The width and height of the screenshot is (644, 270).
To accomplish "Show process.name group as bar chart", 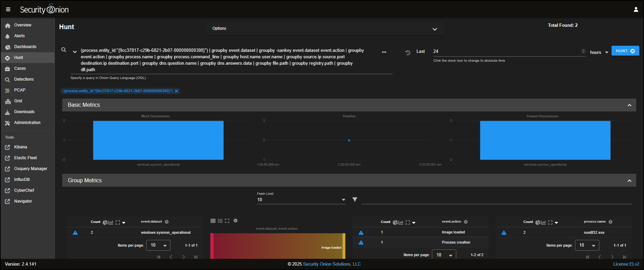I will tap(543, 223).
